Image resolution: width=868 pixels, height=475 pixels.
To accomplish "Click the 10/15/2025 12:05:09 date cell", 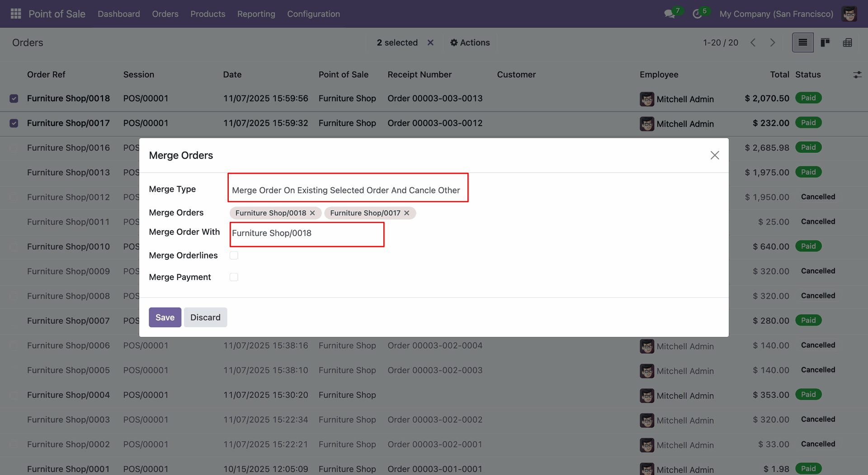I will click(266, 469).
